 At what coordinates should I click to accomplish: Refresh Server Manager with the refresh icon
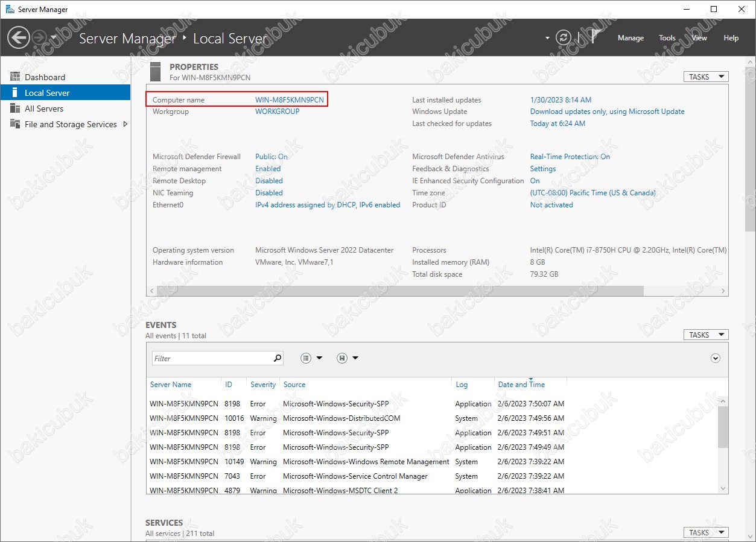[x=564, y=37]
